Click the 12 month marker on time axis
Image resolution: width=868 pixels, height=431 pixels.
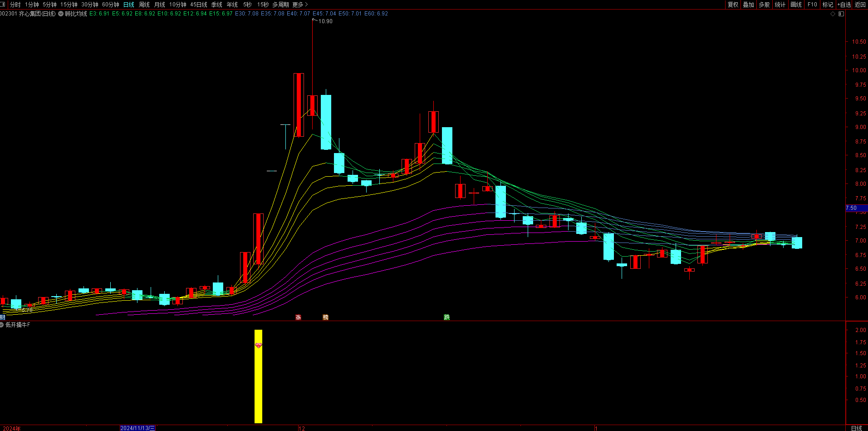302,428
